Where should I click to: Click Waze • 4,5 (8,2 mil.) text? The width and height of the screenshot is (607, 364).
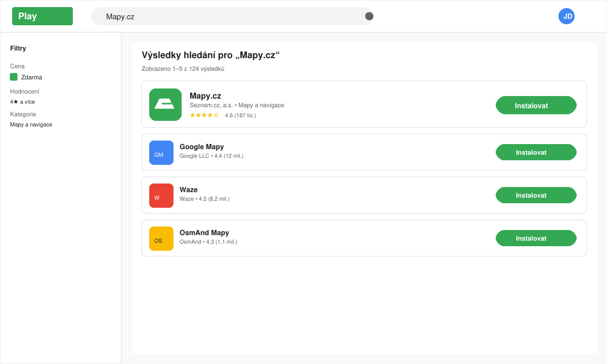tap(204, 199)
